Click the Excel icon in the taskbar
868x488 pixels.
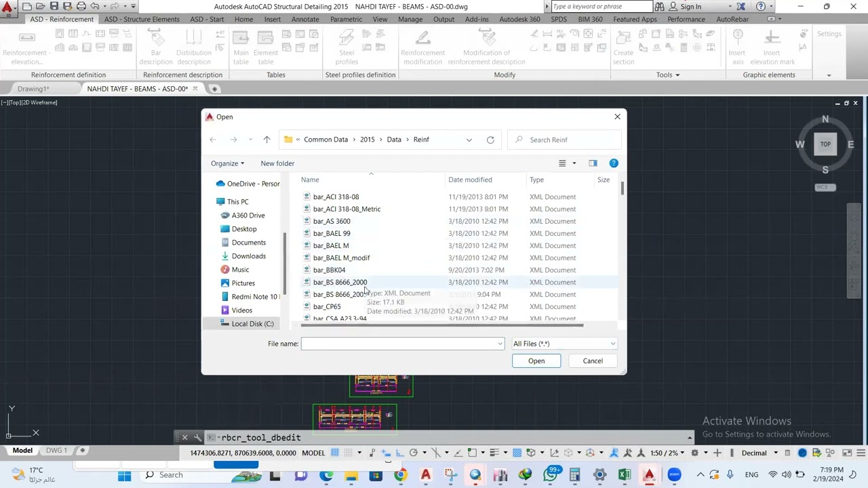pos(625,475)
